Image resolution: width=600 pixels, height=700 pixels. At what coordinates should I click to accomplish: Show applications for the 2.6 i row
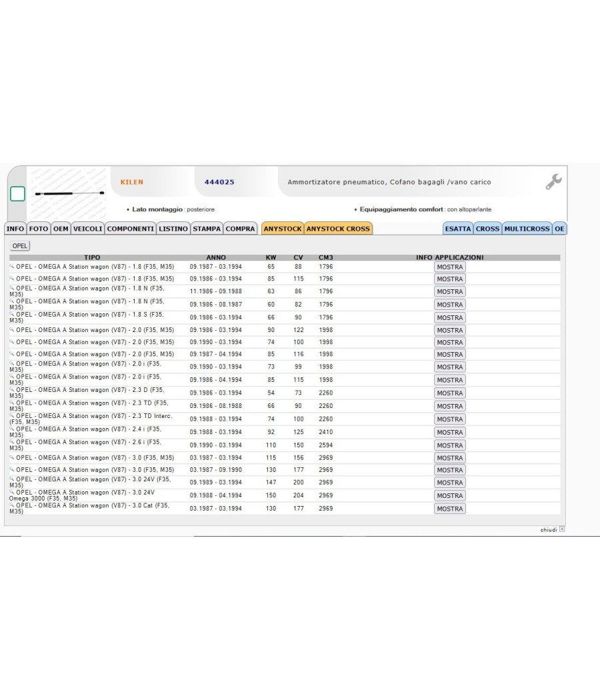(x=449, y=445)
